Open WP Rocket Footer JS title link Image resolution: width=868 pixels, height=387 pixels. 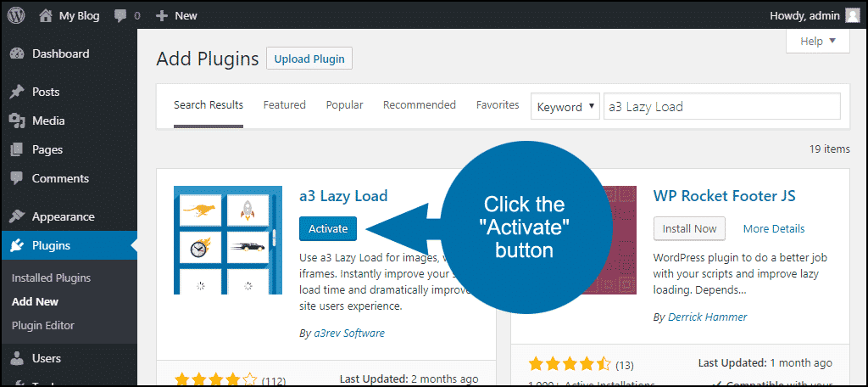[x=724, y=196]
